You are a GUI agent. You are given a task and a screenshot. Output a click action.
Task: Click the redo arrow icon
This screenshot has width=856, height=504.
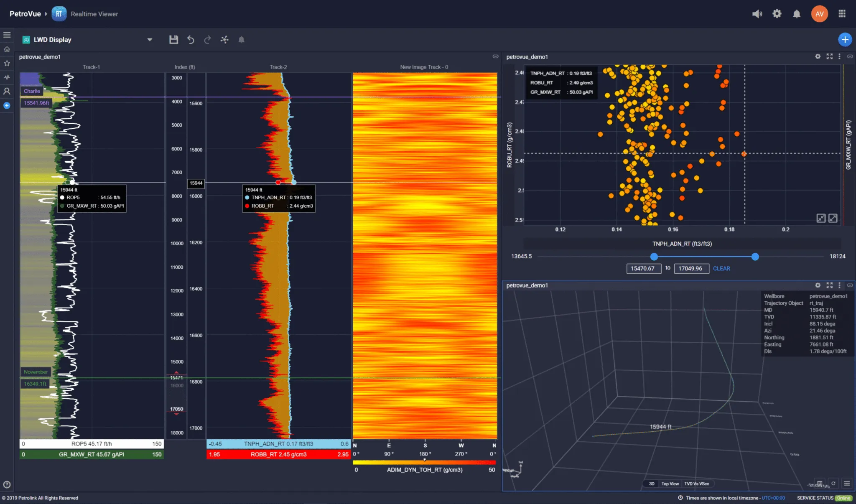coord(207,40)
